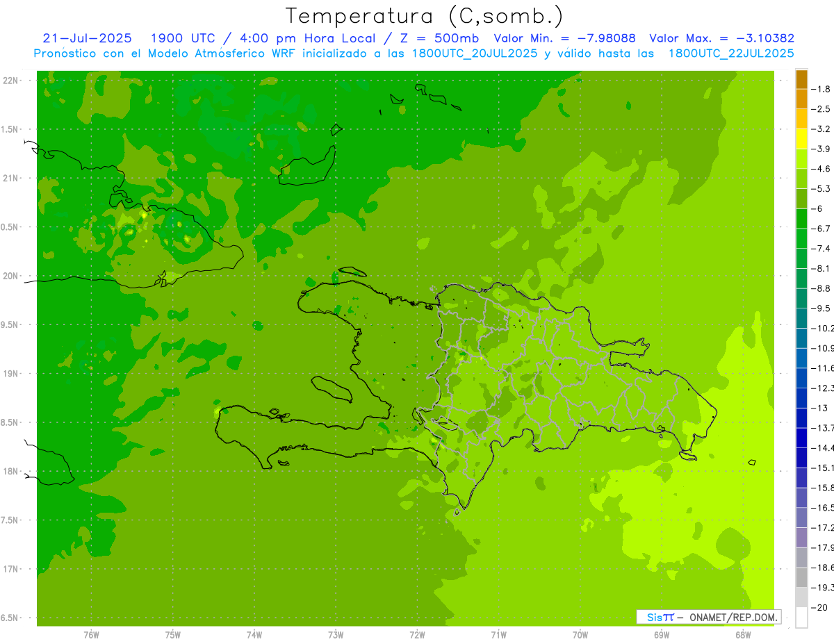Viewport: 834px width, 644px height.
Task: Click the -6.7 legend value
Action: pyautogui.click(x=821, y=229)
